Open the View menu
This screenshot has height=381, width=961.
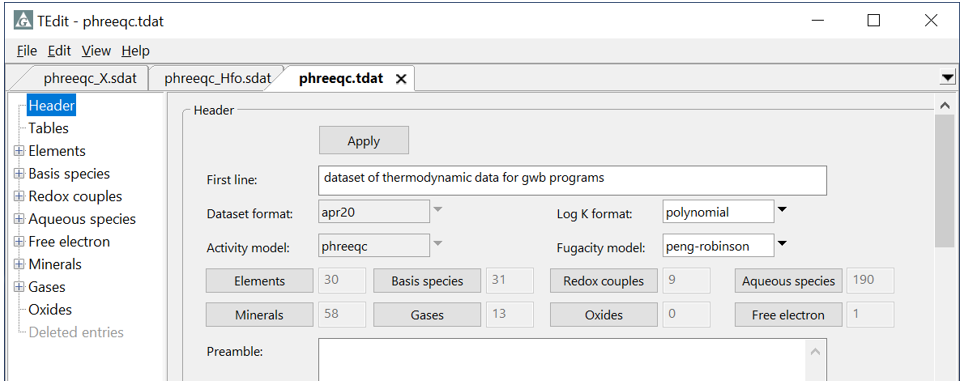pos(96,51)
